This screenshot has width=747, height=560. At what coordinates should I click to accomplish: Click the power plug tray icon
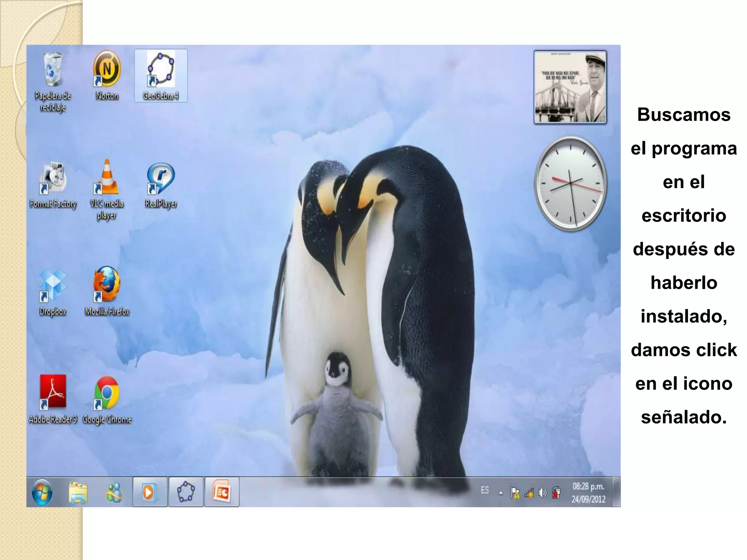[556, 493]
